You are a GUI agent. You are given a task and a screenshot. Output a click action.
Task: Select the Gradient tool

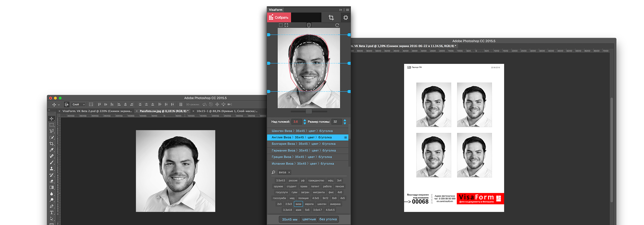(51, 187)
